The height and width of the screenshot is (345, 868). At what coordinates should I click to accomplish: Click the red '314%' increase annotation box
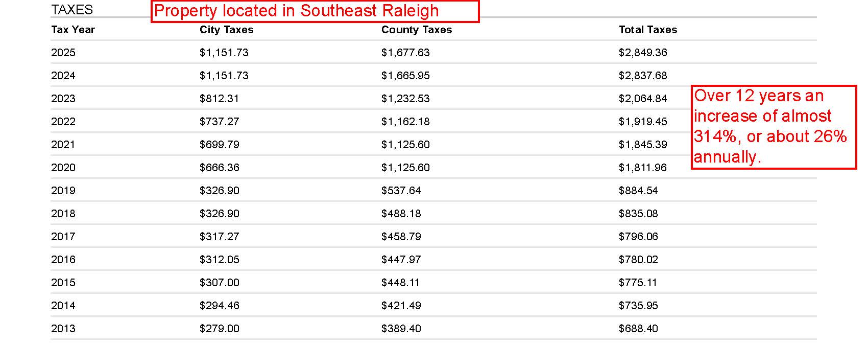773,127
